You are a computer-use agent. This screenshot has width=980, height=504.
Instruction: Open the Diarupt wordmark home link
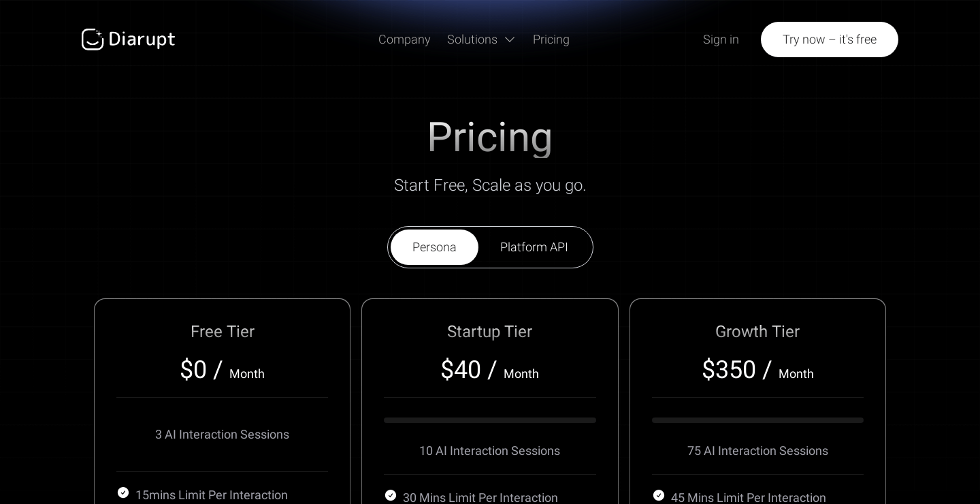142,40
